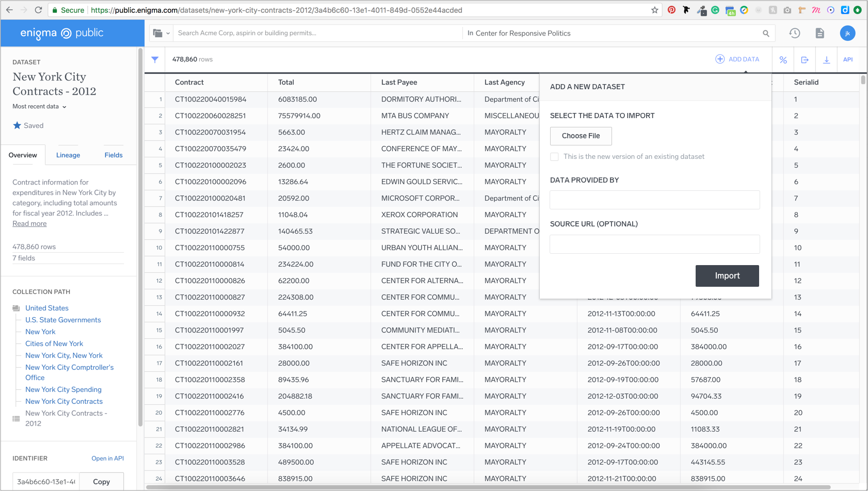Select cell XEROX CORPORATION
This screenshot has height=491, width=868.
(422, 215)
